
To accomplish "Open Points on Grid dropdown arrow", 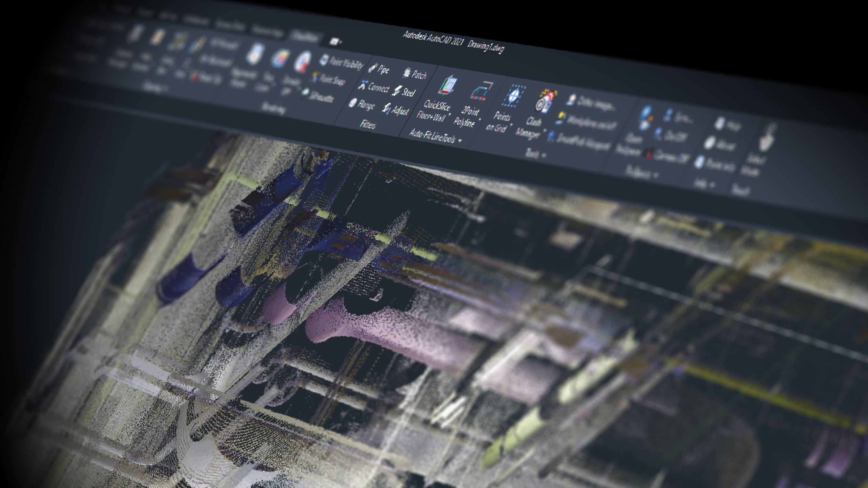I will (x=511, y=125).
